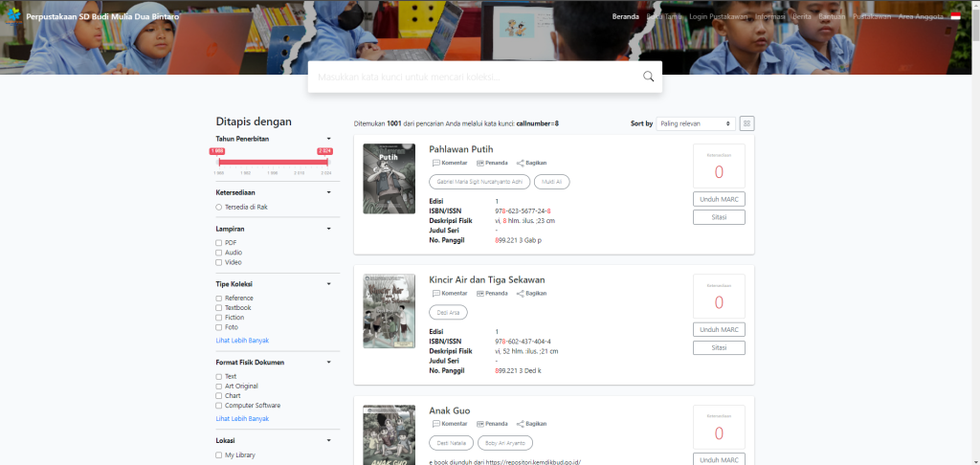Click author tag Muldi Ali

[552, 182]
